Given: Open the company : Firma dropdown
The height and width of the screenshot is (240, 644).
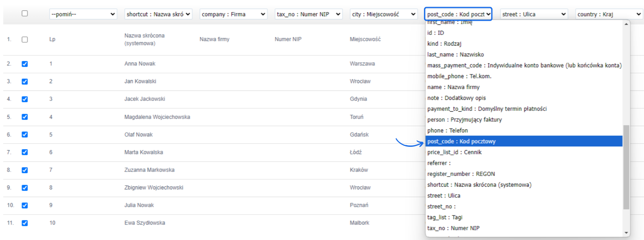Looking at the screenshot, I should click(233, 14).
